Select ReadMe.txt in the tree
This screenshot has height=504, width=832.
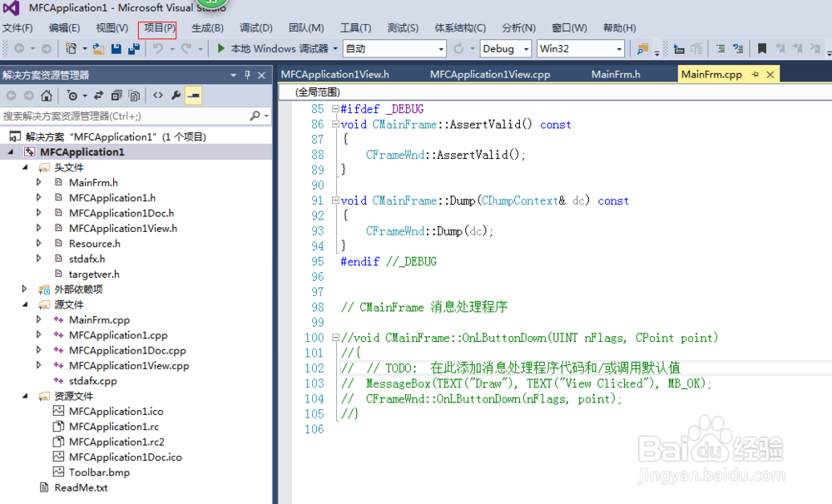click(81, 487)
